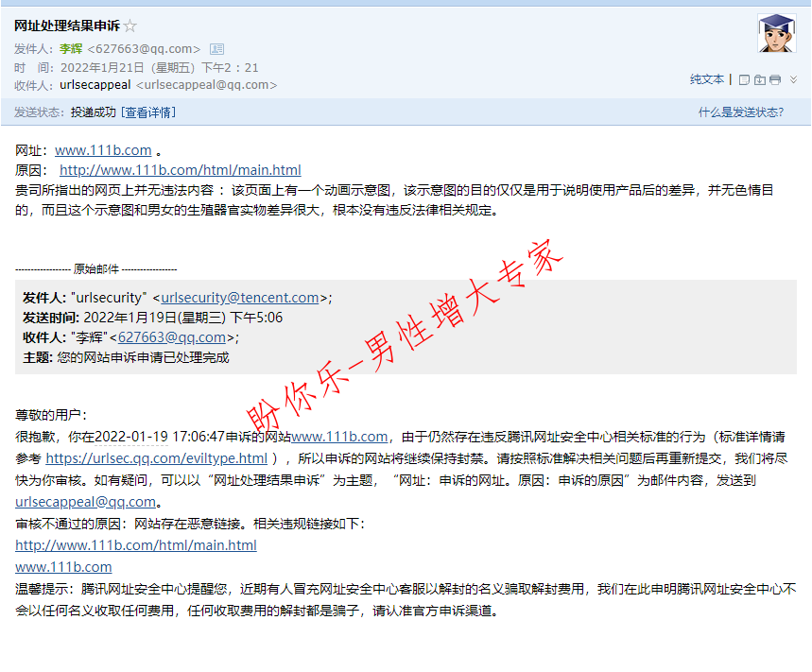Click the save/download email icon
812x672 pixels.
(x=760, y=79)
